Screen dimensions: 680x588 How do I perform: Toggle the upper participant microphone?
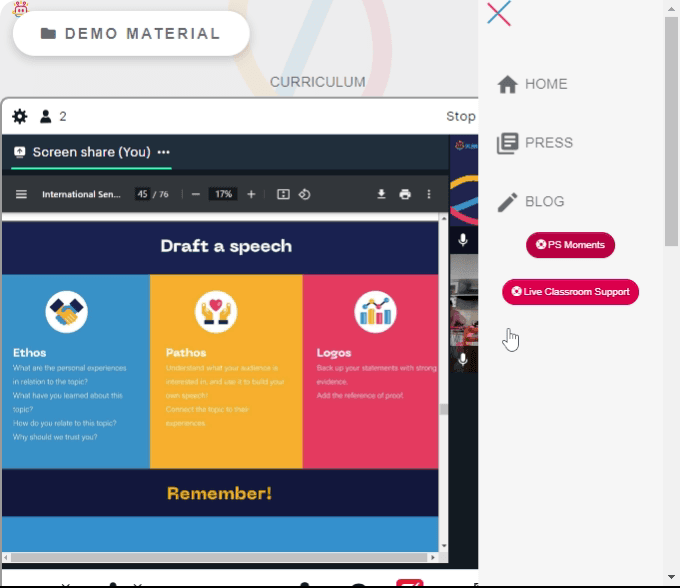point(463,239)
